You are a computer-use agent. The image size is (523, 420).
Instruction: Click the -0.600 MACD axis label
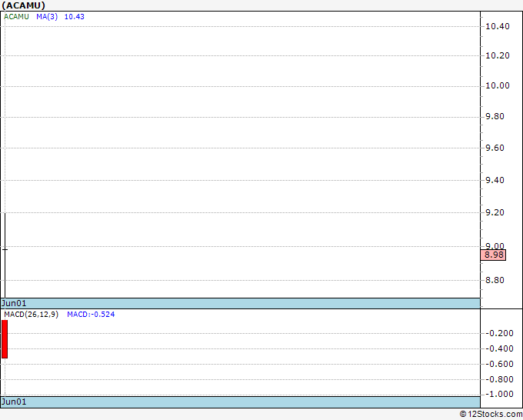(499, 364)
